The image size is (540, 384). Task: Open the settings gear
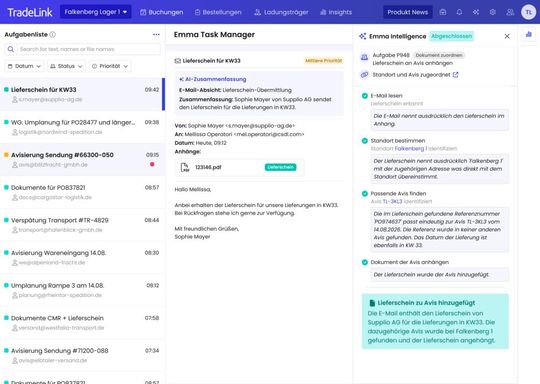click(492, 12)
